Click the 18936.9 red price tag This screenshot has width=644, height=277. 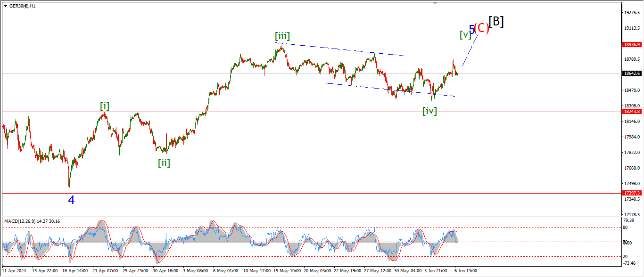click(x=631, y=45)
